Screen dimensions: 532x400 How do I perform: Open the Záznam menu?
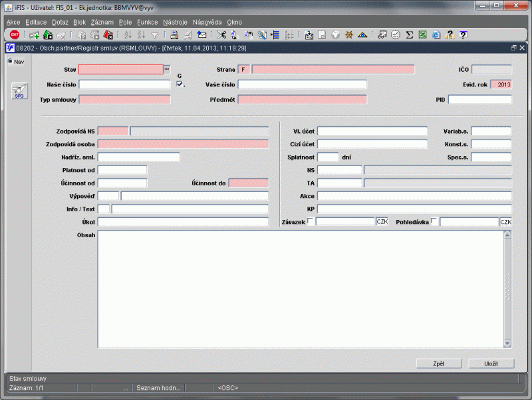click(102, 23)
